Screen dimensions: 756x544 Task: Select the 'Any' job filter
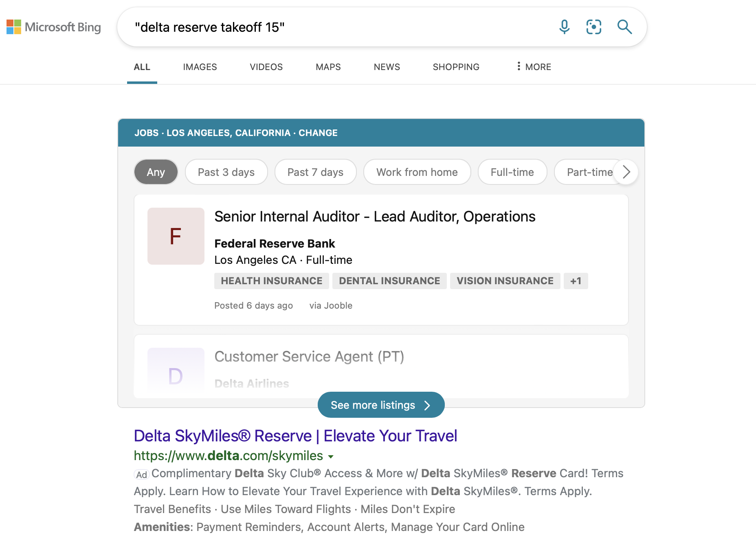156,172
